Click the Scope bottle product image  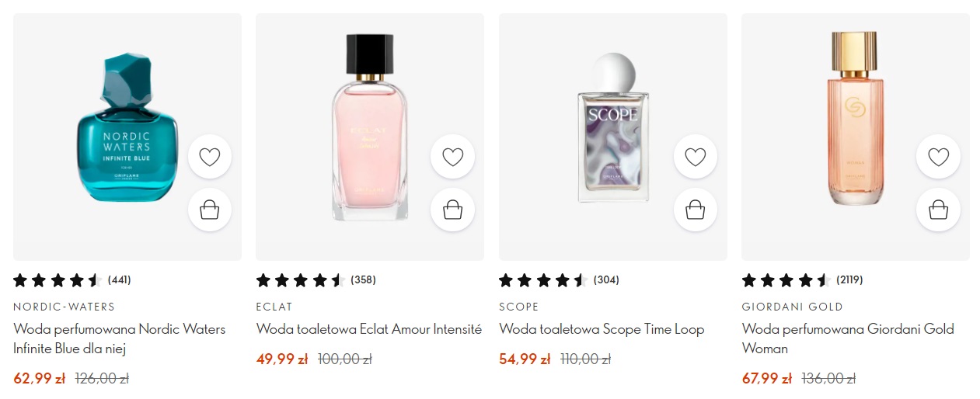pyautogui.click(x=612, y=128)
